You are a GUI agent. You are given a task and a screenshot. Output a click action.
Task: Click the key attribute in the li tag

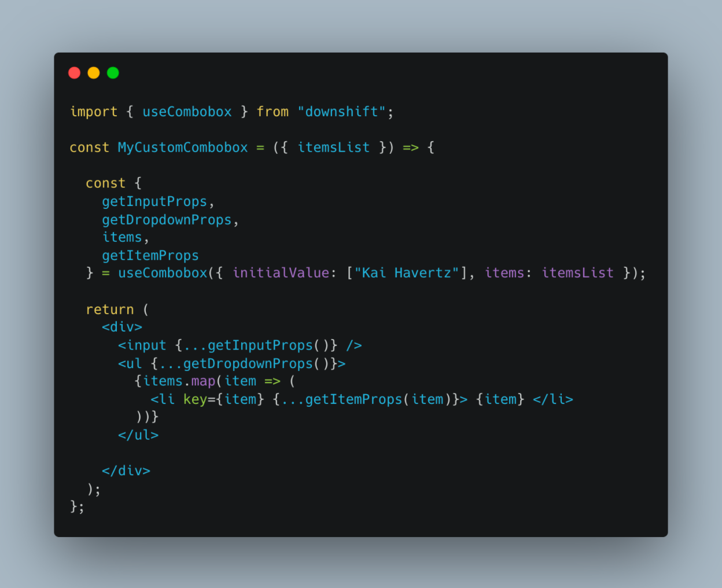pos(195,399)
